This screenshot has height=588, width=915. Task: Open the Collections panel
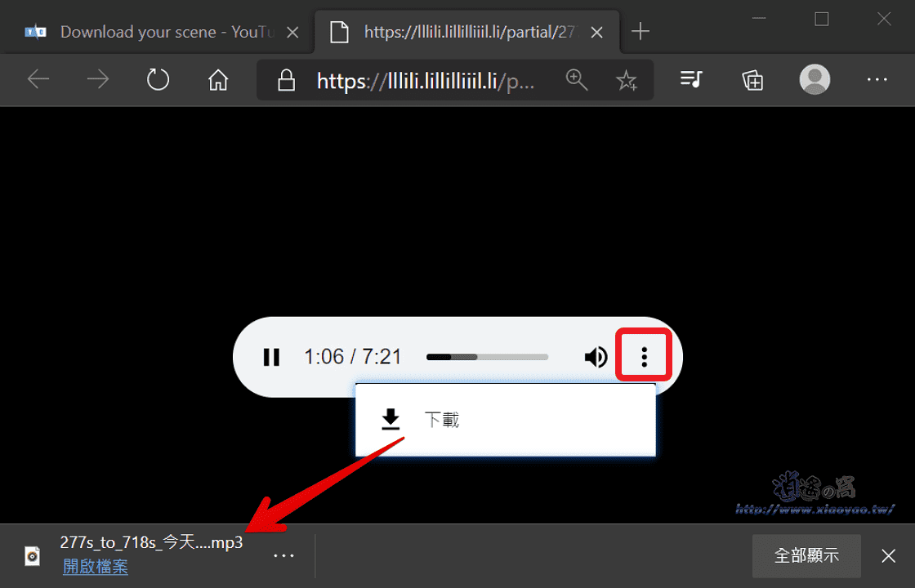click(x=752, y=80)
